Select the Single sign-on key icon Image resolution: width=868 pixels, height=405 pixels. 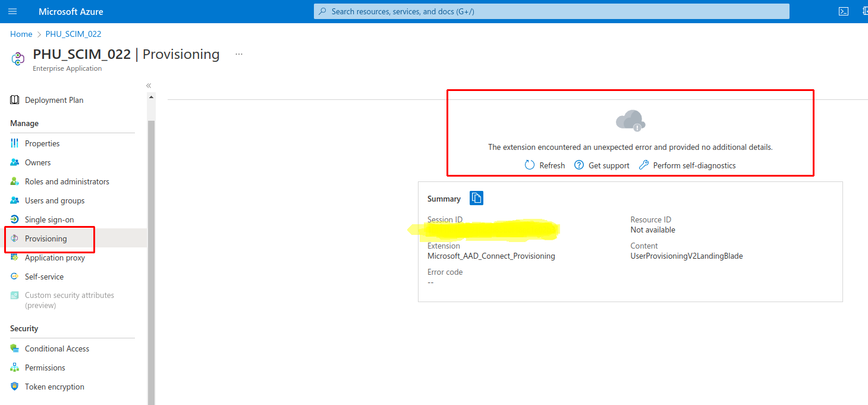[x=14, y=219]
